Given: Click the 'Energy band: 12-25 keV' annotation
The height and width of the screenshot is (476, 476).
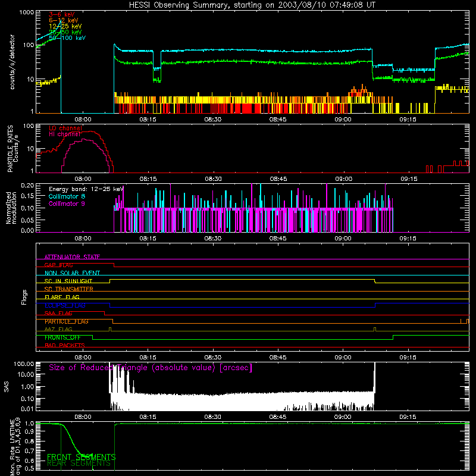Looking at the screenshot, I should coord(86,189).
